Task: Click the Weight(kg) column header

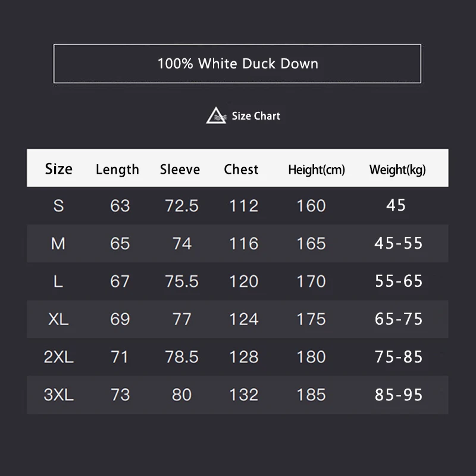Action: (397, 170)
